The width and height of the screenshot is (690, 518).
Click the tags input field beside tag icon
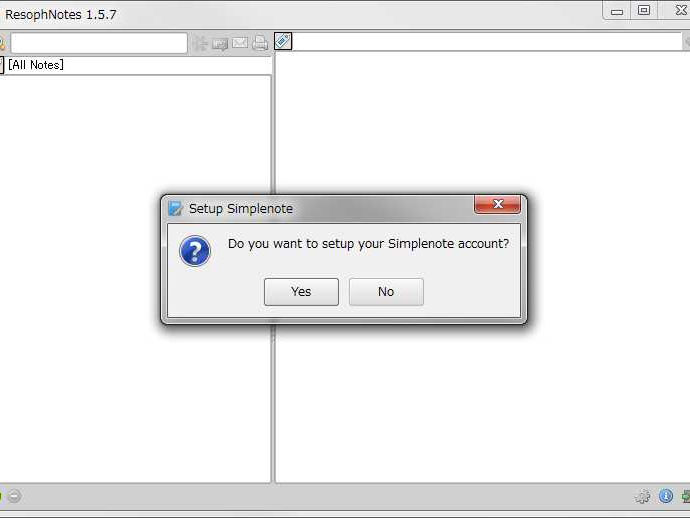tap(487, 41)
